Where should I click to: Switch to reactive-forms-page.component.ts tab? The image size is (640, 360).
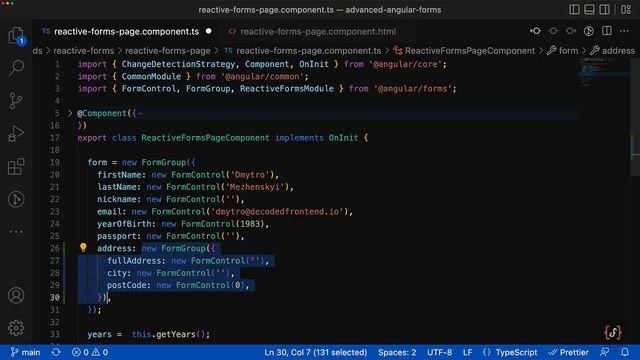[126, 31]
